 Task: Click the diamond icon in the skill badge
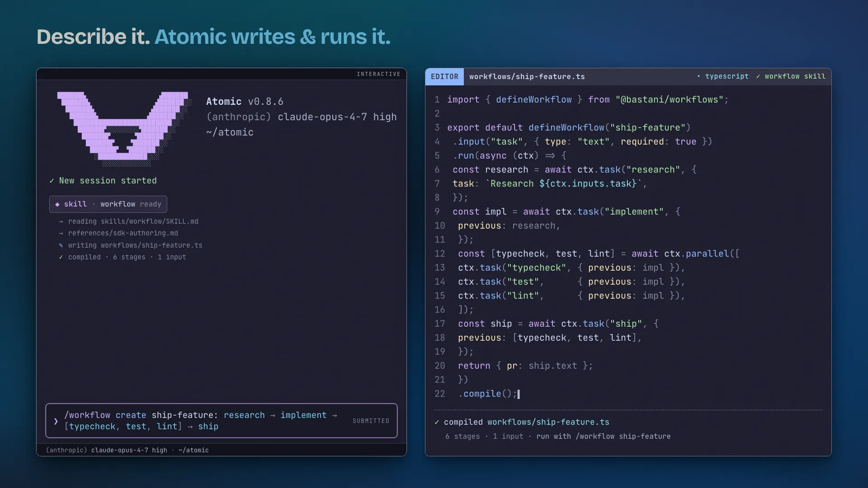point(57,204)
